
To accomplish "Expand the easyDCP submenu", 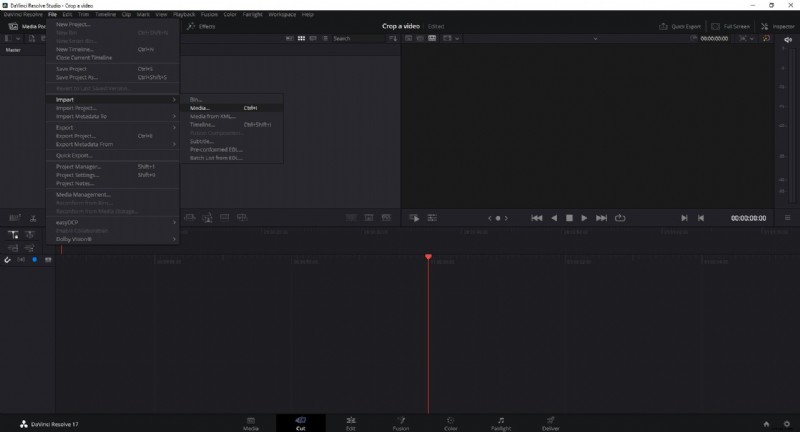I will click(112, 222).
